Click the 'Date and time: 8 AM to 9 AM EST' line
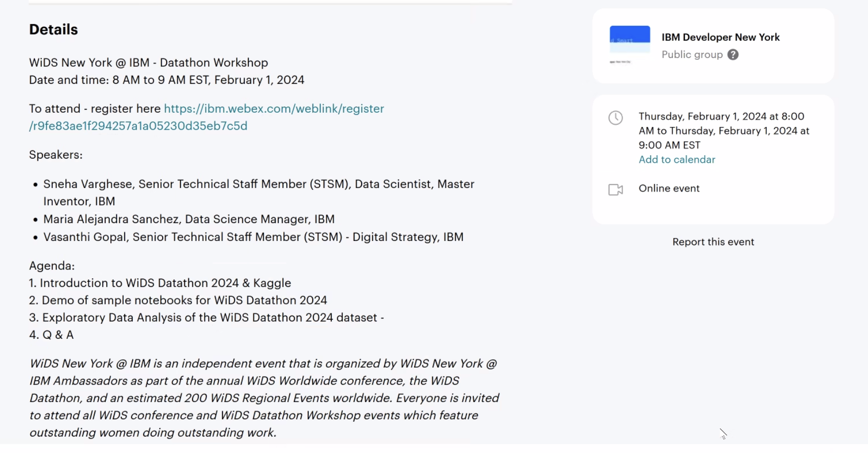 coord(167,80)
